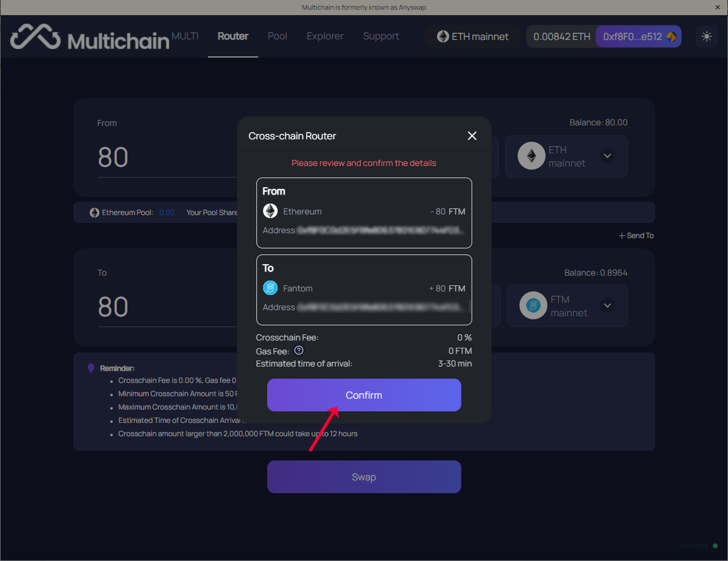The width and height of the screenshot is (728, 561).
Task: Toggle the light/dark theme sun icon
Action: (706, 36)
